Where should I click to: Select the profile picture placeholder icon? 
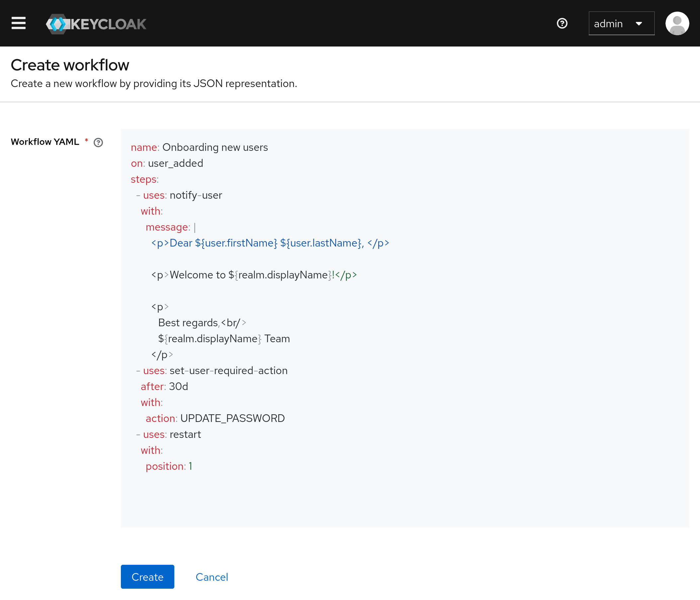tap(677, 23)
